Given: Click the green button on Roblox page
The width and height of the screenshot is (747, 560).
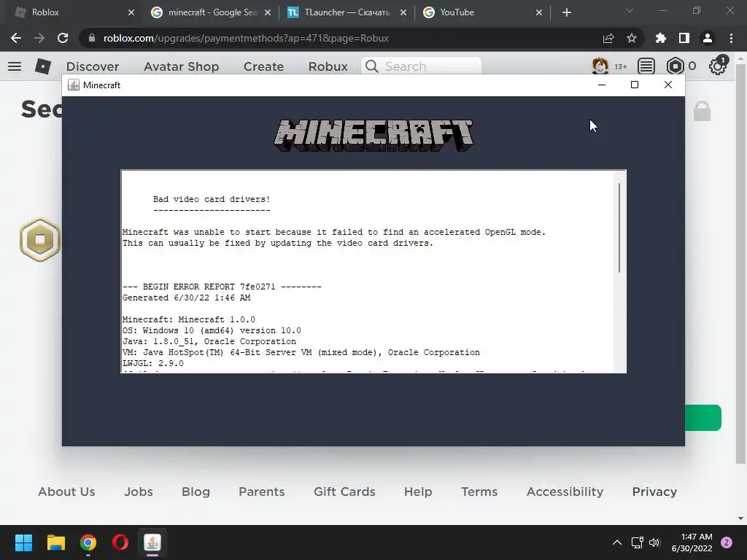Looking at the screenshot, I should pyautogui.click(x=703, y=418).
